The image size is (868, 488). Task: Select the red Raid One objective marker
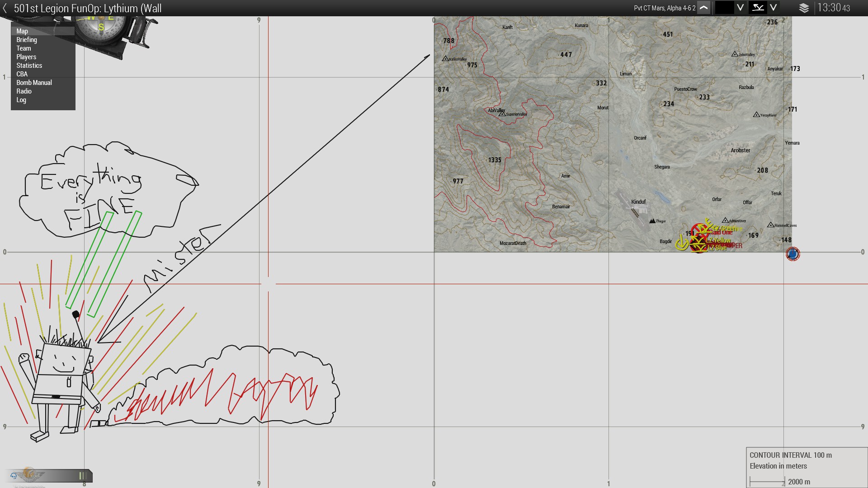[x=700, y=230]
